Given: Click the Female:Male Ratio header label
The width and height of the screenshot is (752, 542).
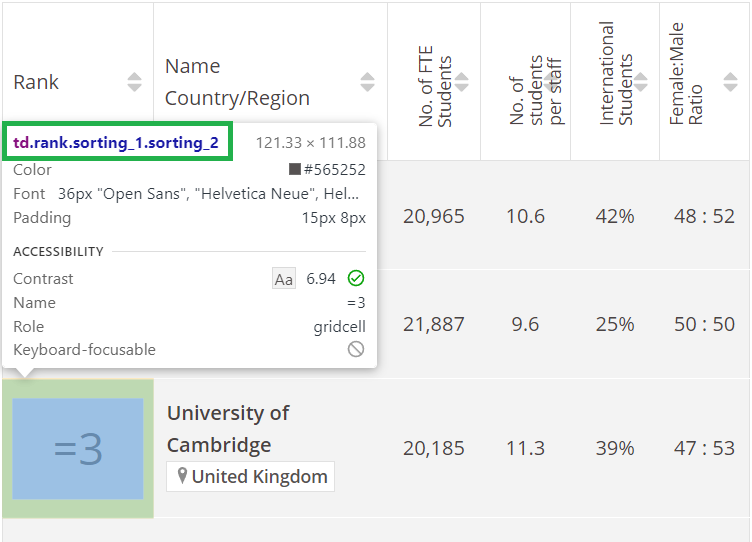Looking at the screenshot, I should [x=685, y=73].
